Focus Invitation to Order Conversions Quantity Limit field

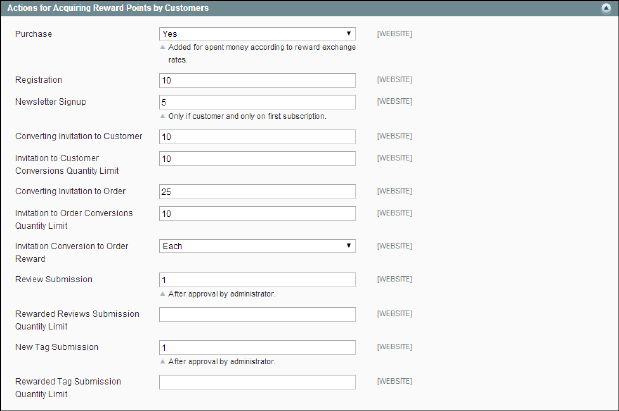(x=257, y=213)
